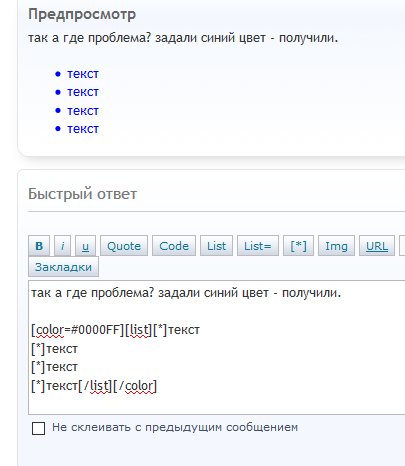Viewport: 405px width, 466px height.
Task: Click the 'Предпросмотр' heading
Action: point(82,15)
